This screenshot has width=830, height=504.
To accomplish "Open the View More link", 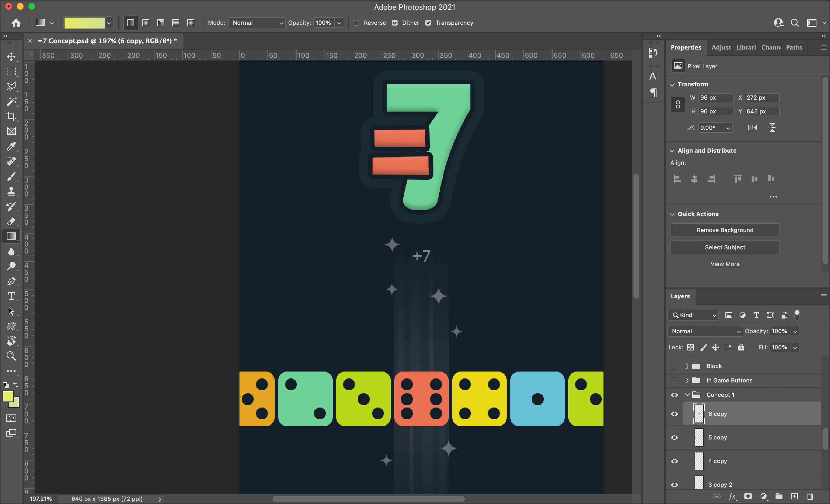I will click(725, 264).
